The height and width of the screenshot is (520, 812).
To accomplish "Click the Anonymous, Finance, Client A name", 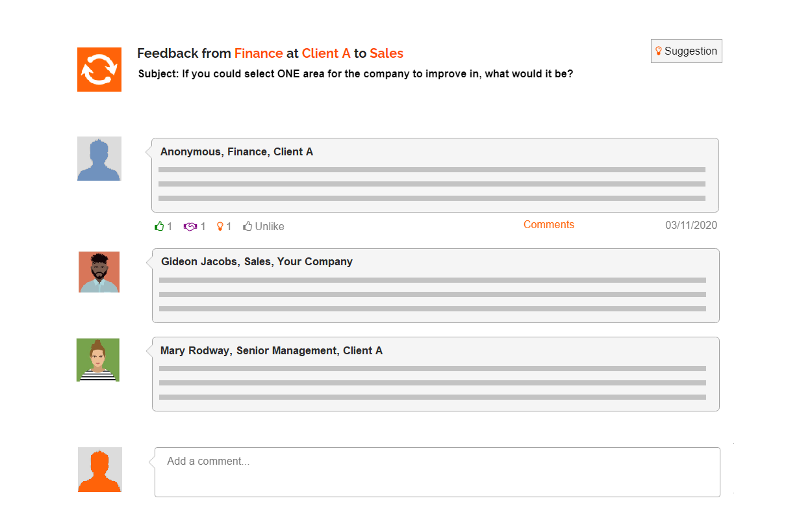I will pyautogui.click(x=236, y=151).
